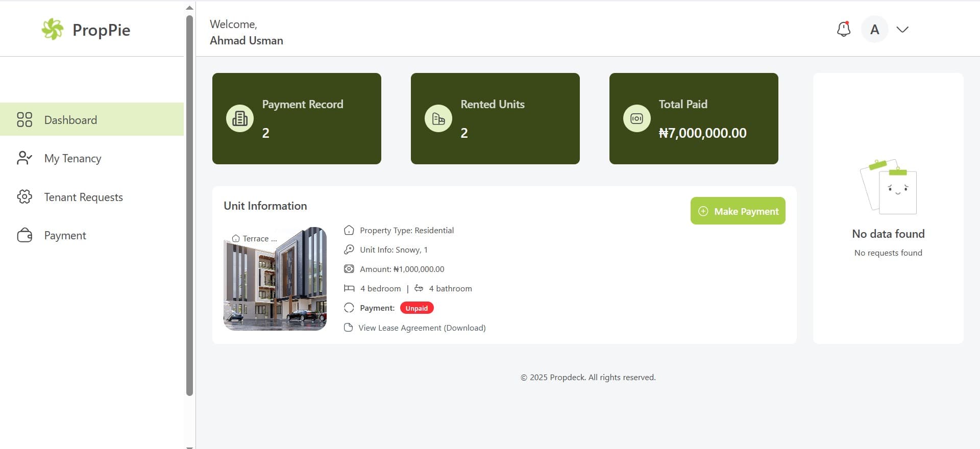Click the sidebar vertical scrollbar thumb
Viewport: 980px width, 449px height.
point(189,205)
